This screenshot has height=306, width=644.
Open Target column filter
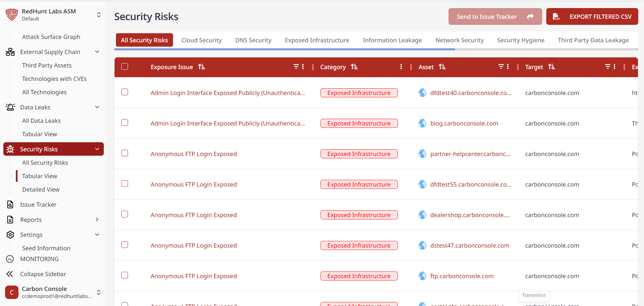[608, 66]
